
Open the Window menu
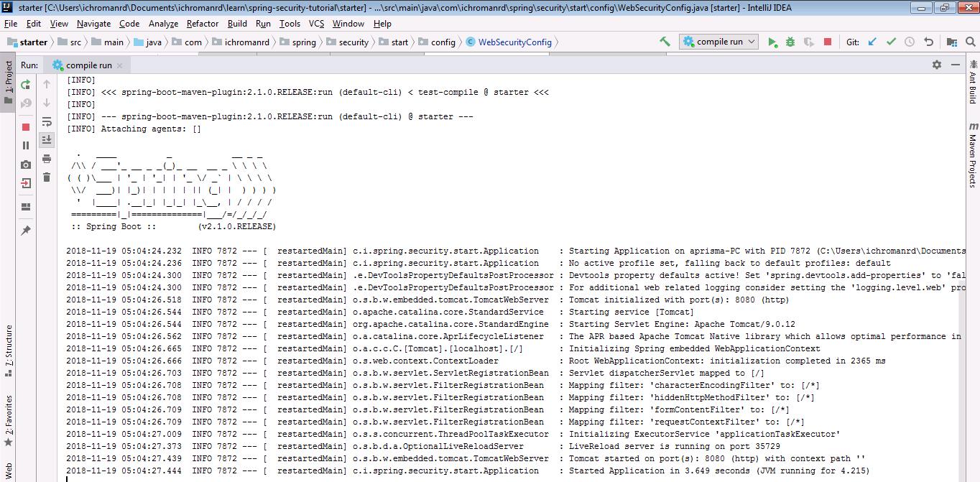pyautogui.click(x=348, y=23)
